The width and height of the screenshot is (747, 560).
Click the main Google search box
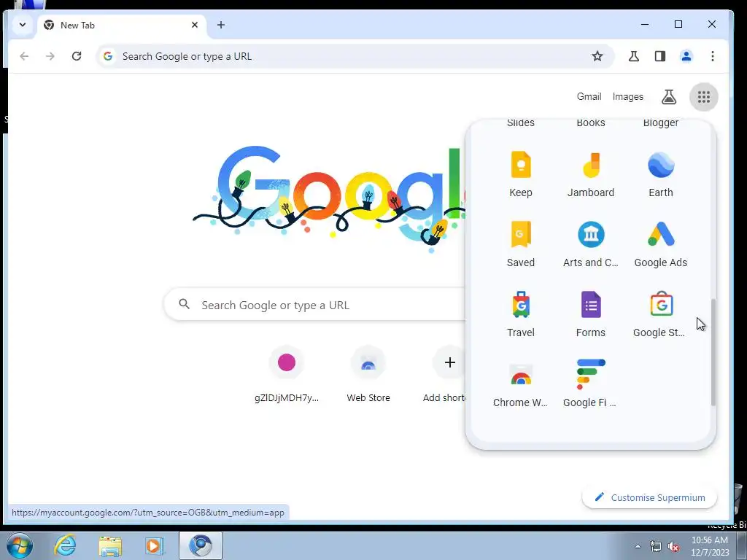pyautogui.click(x=314, y=305)
